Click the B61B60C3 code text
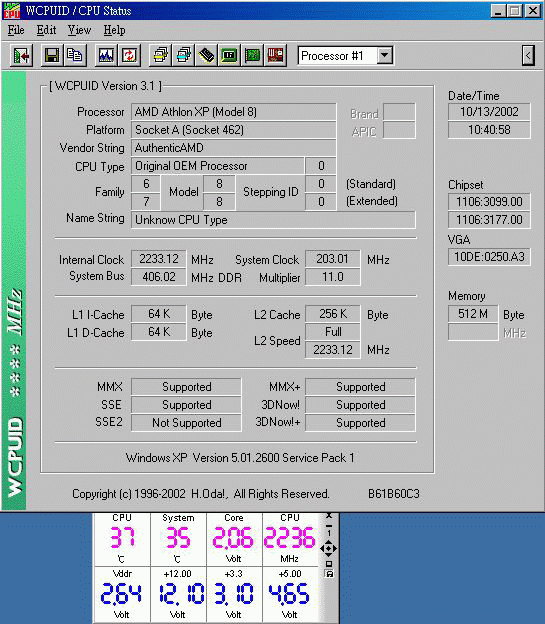Viewport: 545px width, 624px height. point(394,494)
